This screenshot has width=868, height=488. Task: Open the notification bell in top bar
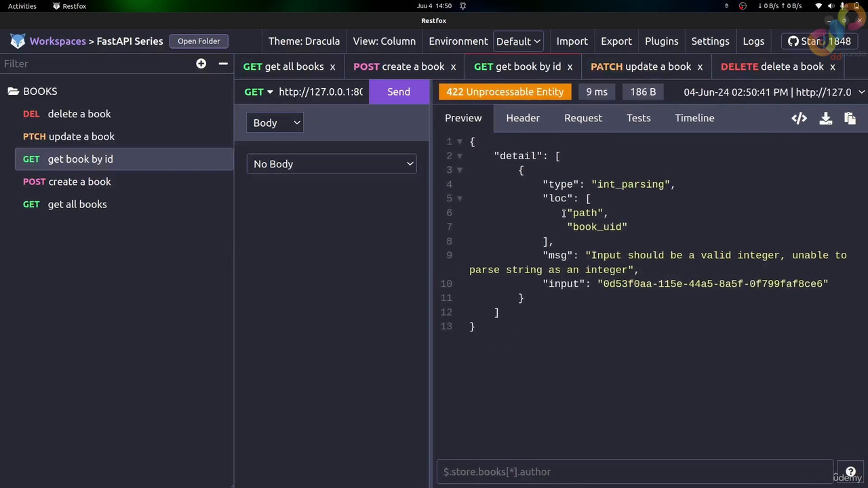point(462,6)
